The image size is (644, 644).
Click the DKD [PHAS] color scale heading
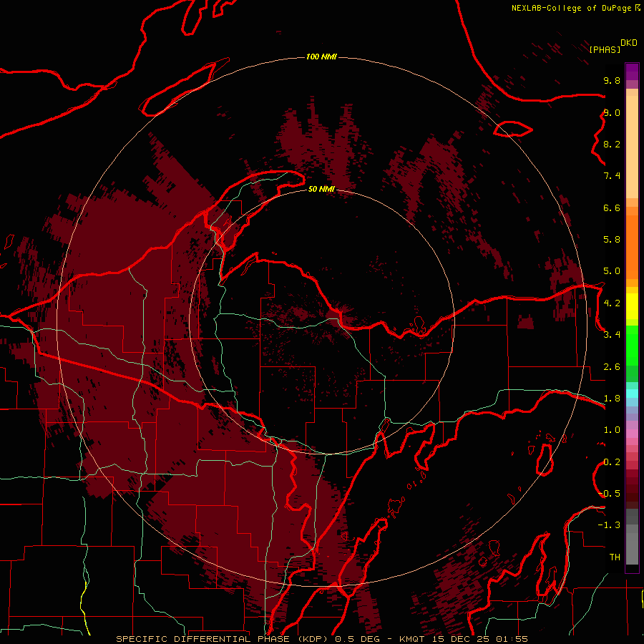[x=613, y=46]
